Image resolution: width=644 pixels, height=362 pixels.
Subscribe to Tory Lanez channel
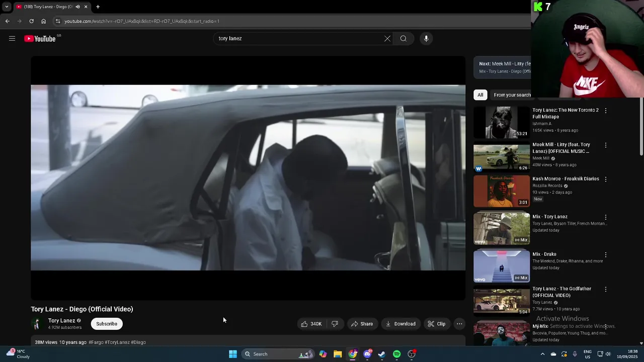(107, 324)
